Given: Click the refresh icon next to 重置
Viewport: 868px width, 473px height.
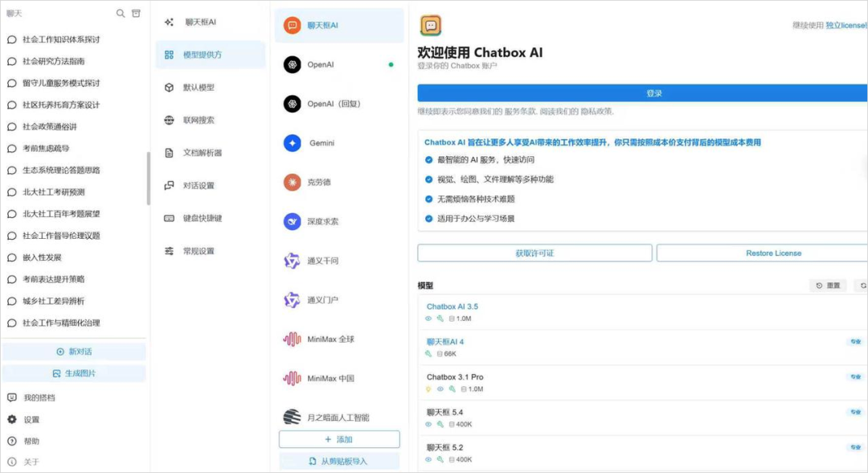Looking at the screenshot, I should coord(862,286).
